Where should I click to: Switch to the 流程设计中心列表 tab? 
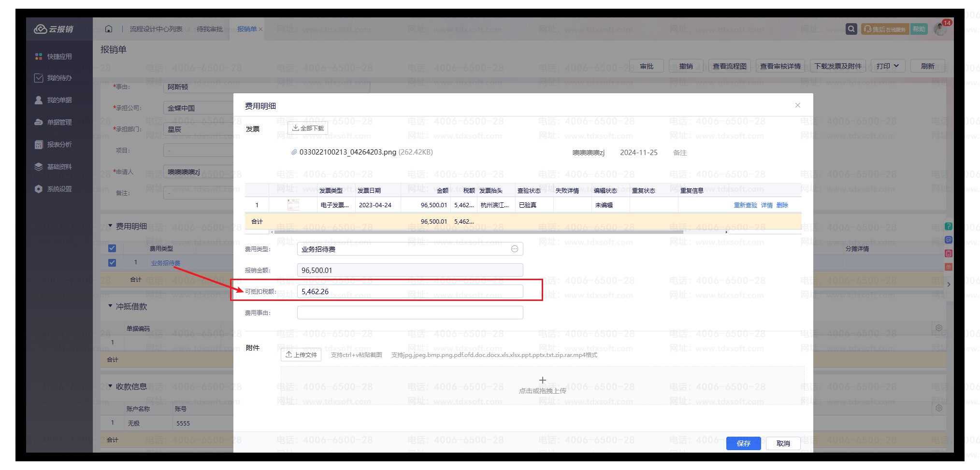click(156, 29)
